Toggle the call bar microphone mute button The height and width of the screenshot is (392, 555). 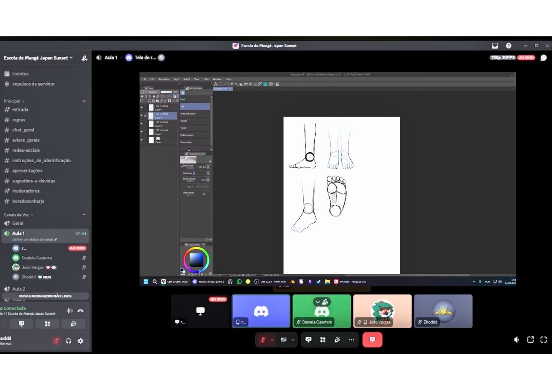coord(263,340)
